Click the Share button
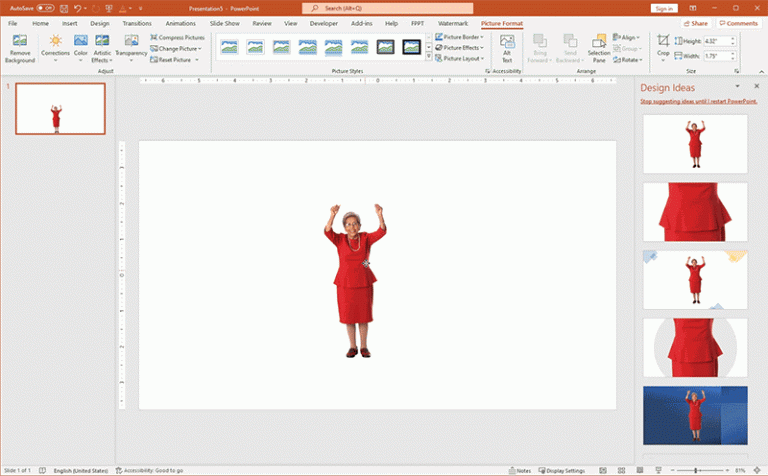 [696, 24]
